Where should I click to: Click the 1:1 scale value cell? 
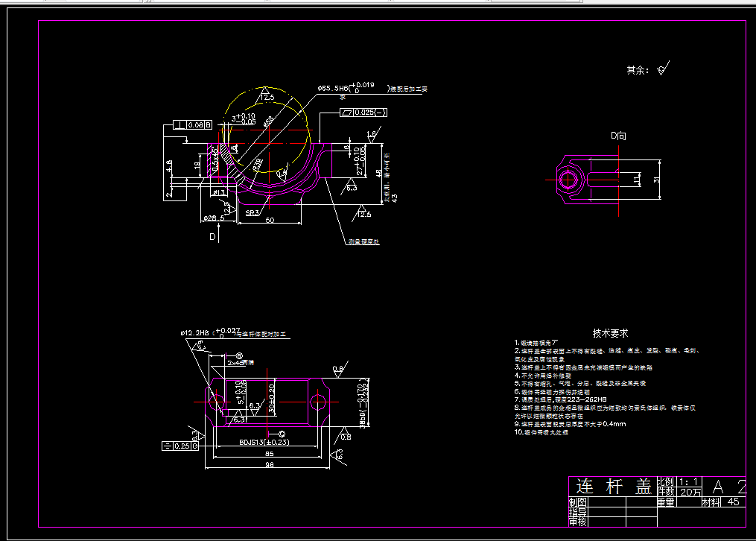(688, 481)
